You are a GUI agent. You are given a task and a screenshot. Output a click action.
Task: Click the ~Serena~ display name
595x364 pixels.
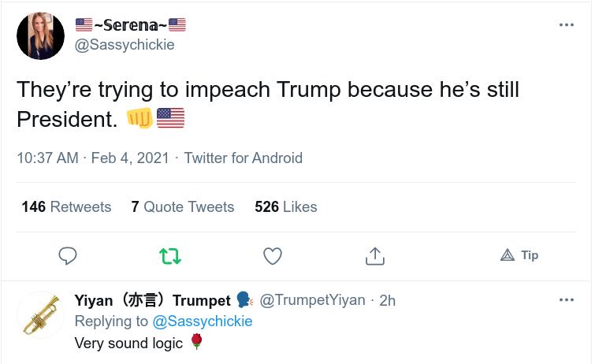coord(131,25)
